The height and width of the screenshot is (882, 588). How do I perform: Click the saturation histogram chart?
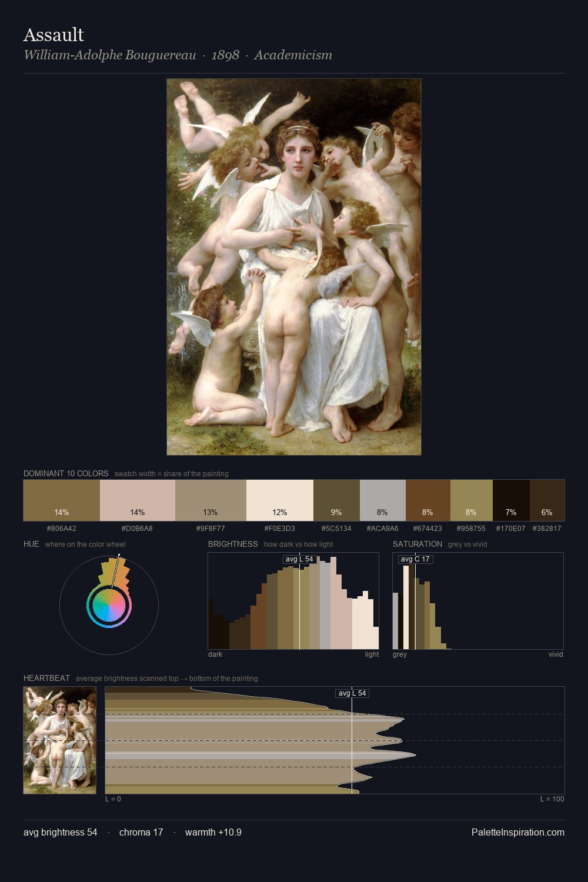click(478, 601)
